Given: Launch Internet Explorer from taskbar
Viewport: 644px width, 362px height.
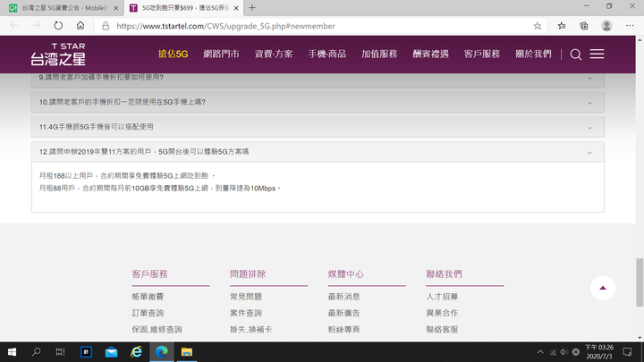Looking at the screenshot, I should point(136,352).
